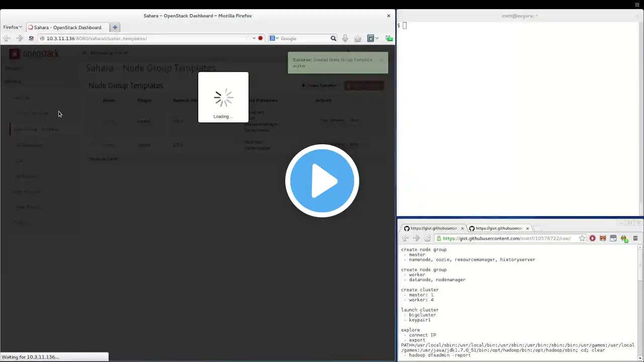Click the OpenStack logo
This screenshot has width=644, height=362.
tap(34, 54)
